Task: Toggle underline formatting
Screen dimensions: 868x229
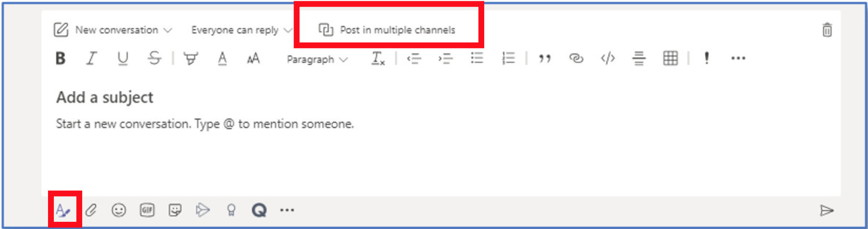Action: click(123, 58)
